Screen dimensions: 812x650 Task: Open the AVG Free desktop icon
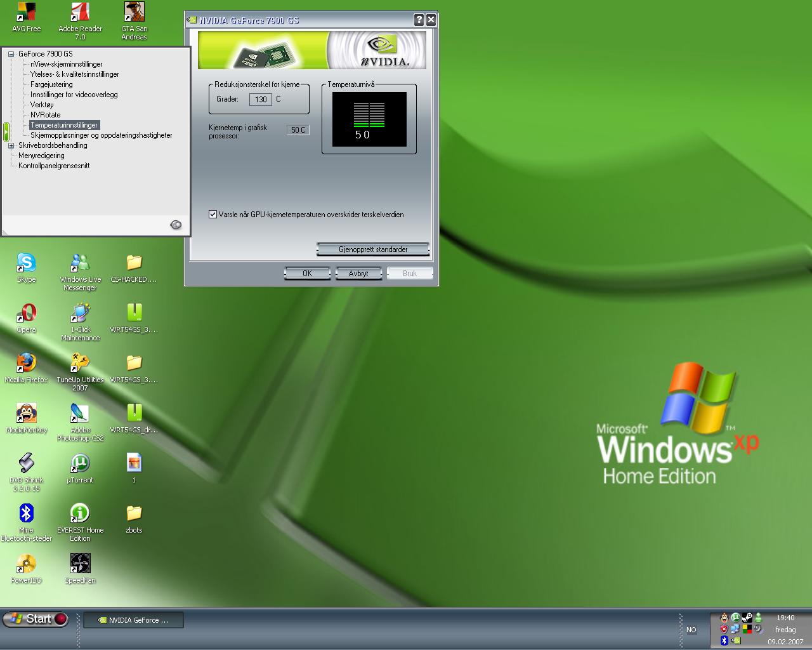pos(26,12)
